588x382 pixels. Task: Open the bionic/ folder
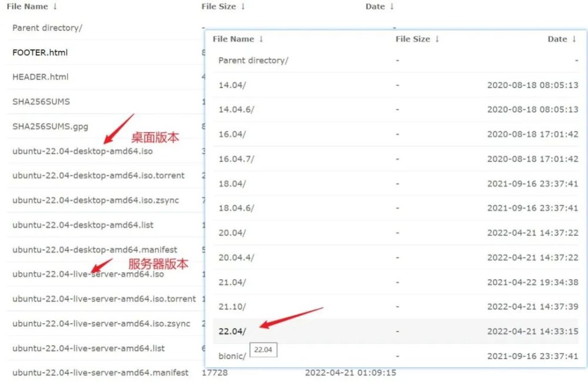click(232, 356)
